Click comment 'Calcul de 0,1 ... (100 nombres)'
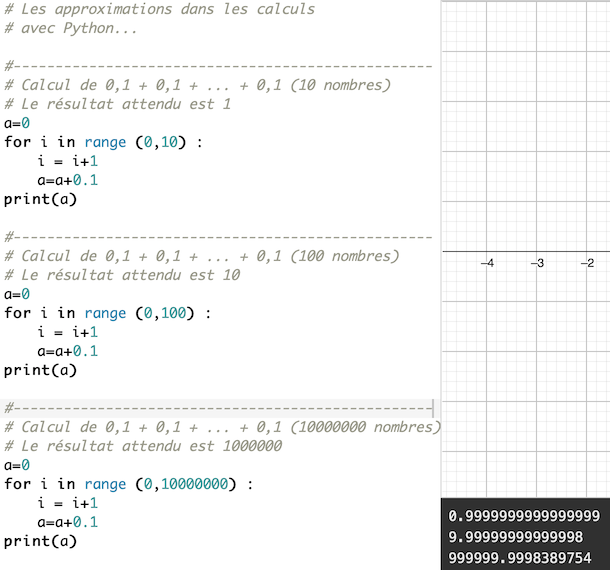This screenshot has width=610, height=570. click(202, 256)
